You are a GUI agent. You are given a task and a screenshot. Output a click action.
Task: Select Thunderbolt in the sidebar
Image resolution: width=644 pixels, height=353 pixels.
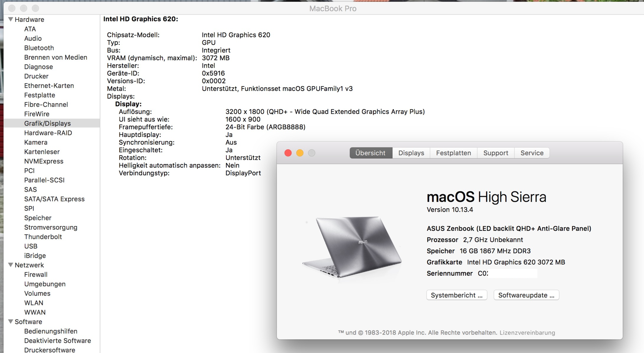tap(43, 237)
